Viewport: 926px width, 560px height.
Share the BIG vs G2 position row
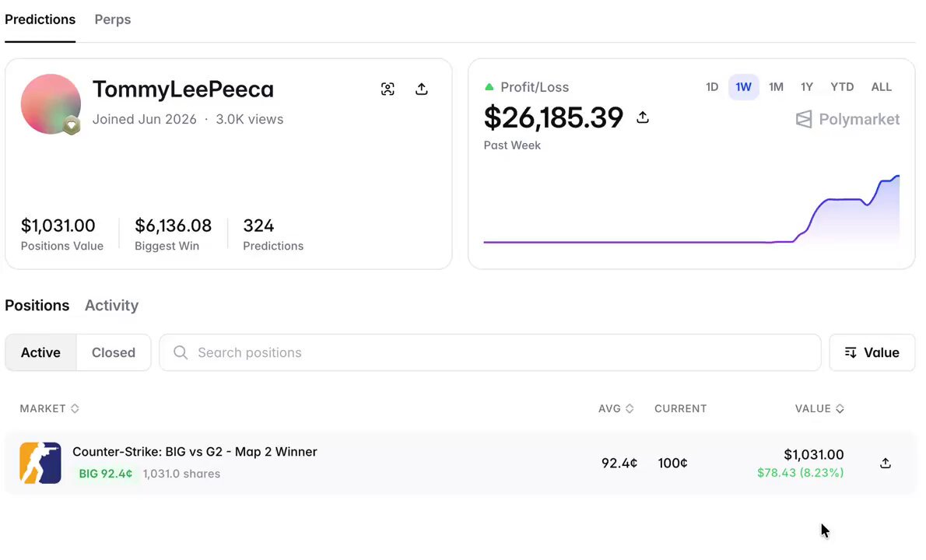click(x=886, y=464)
